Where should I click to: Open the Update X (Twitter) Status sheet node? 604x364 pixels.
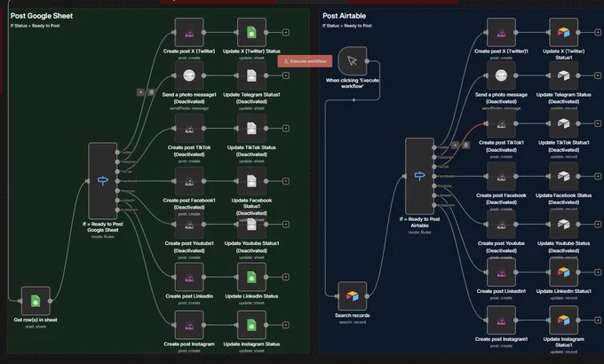pyautogui.click(x=251, y=32)
